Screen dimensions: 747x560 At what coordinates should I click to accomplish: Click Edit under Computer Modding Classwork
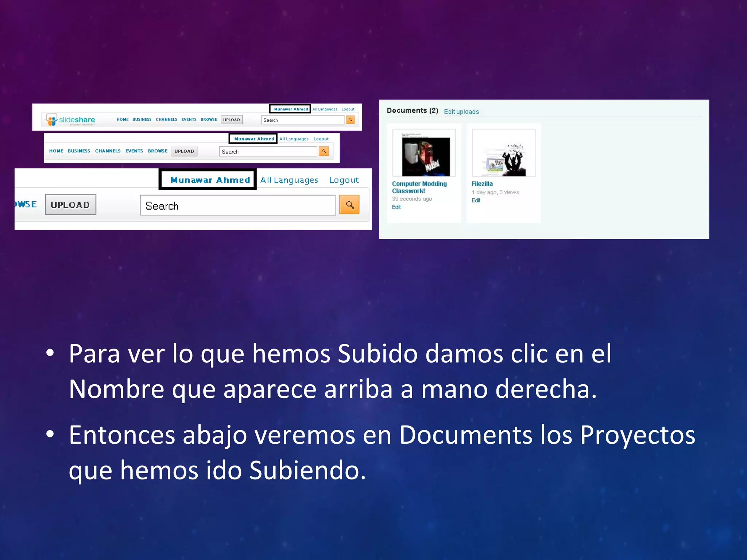click(x=396, y=207)
